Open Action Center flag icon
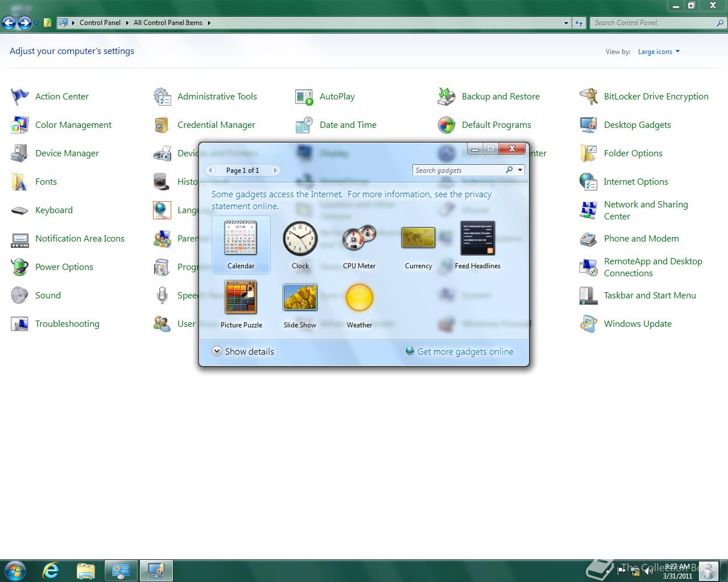The image size is (728, 582). [x=19, y=97]
